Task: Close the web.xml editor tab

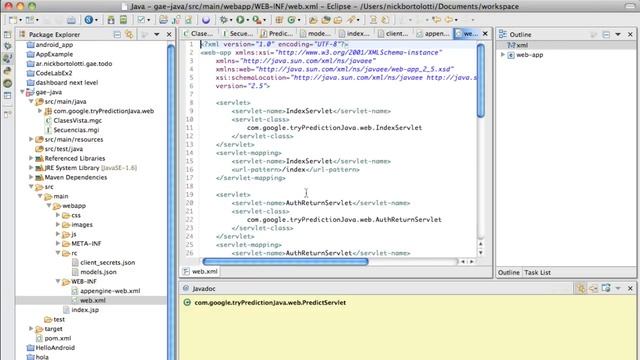Action: coord(485,34)
